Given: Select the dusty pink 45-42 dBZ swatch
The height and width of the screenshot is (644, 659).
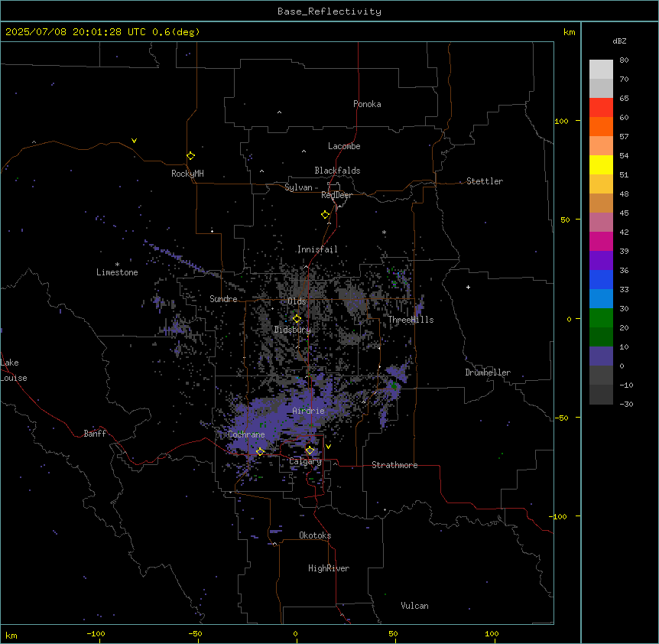Looking at the screenshot, I should pos(601,223).
